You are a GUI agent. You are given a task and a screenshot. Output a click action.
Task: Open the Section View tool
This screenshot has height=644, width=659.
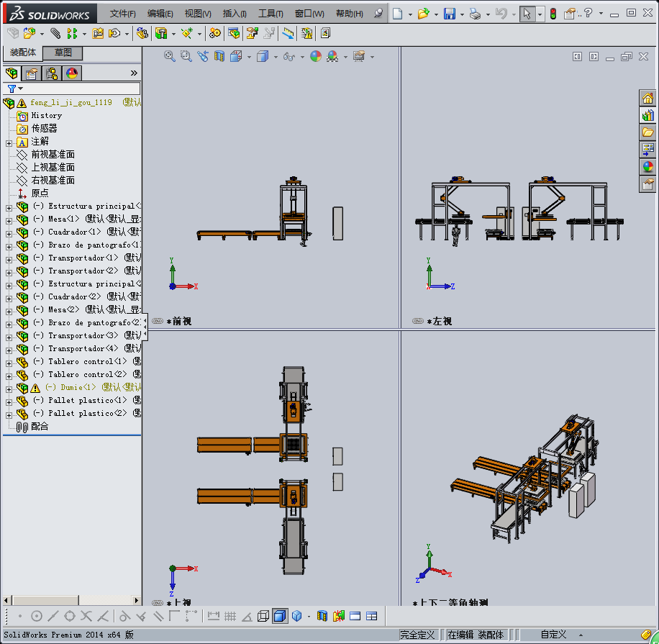(219, 56)
